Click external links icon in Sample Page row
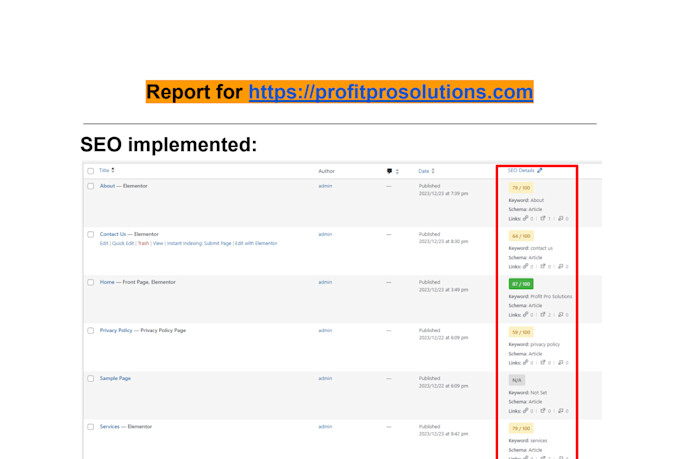This screenshot has width=680, height=459. click(x=543, y=410)
